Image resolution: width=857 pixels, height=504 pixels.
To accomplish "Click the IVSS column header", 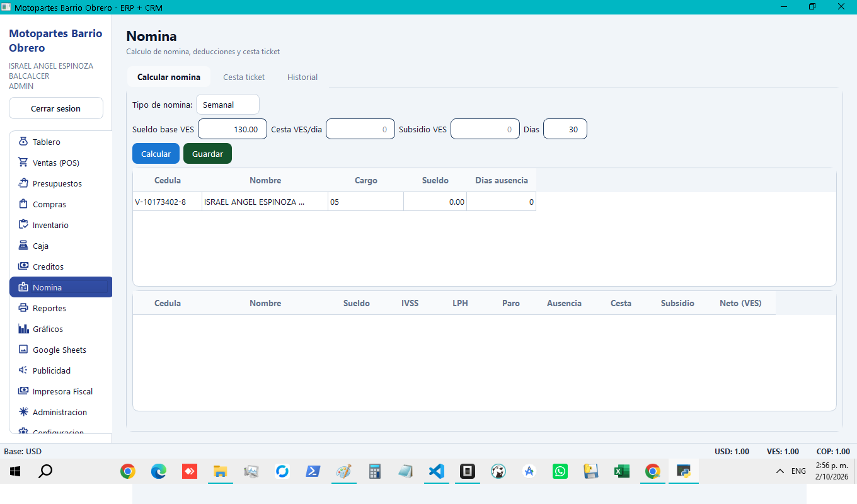I will (x=410, y=303).
